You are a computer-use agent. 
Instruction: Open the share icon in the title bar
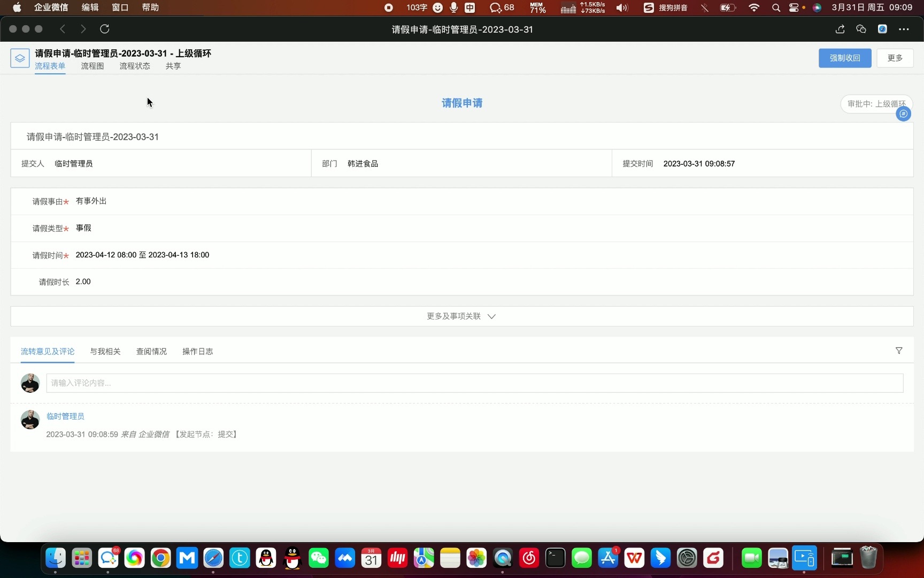coord(840,29)
